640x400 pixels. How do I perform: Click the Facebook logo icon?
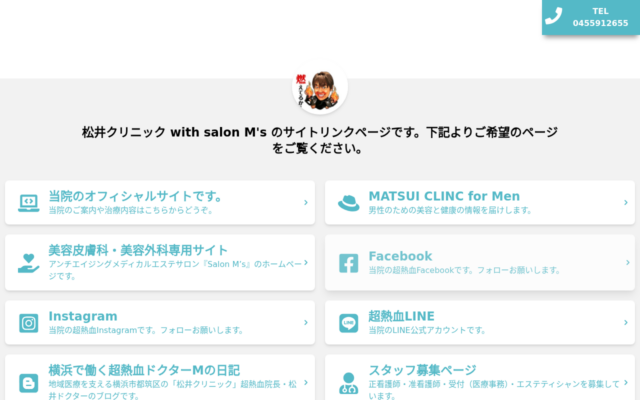tap(349, 263)
